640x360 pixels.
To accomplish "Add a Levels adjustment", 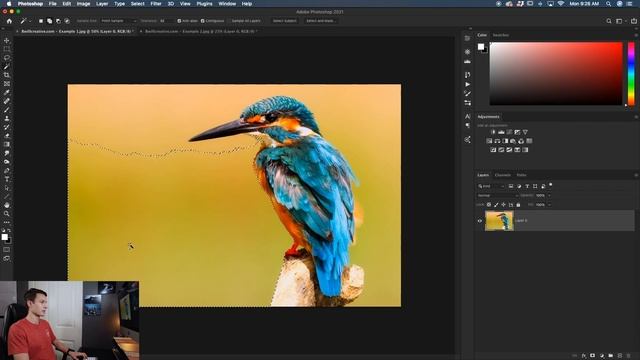I will [501, 132].
